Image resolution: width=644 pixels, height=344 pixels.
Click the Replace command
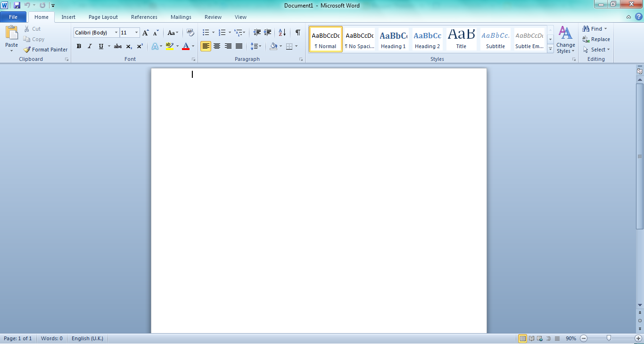coord(596,39)
